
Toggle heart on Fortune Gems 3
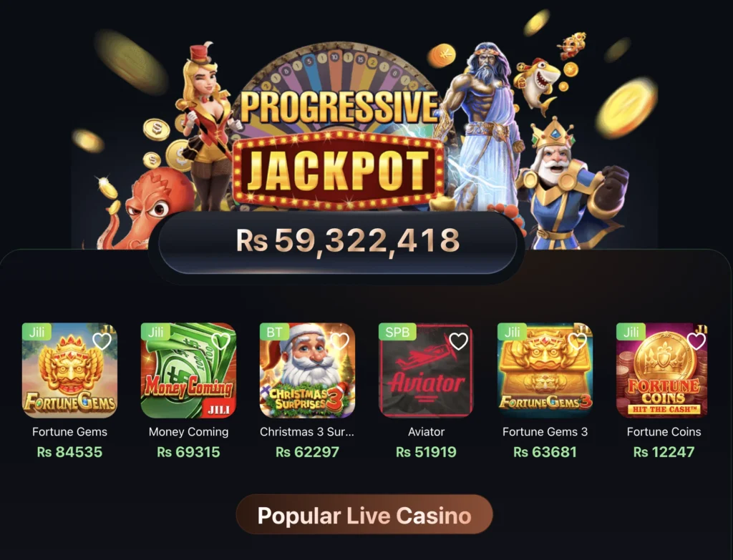[x=577, y=341]
